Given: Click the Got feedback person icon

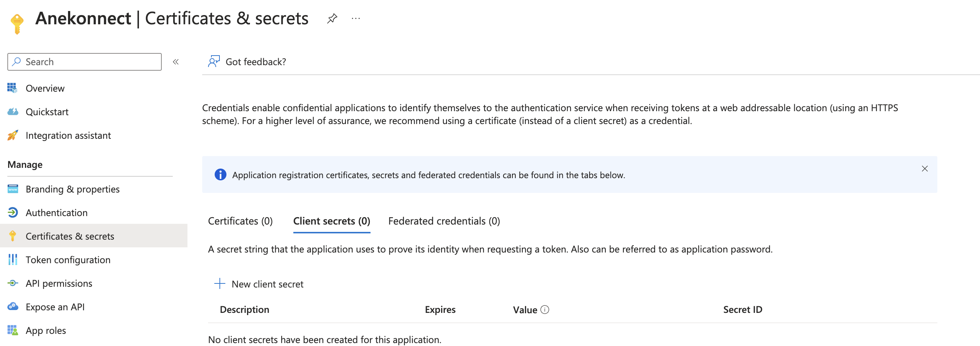Looking at the screenshot, I should (214, 61).
